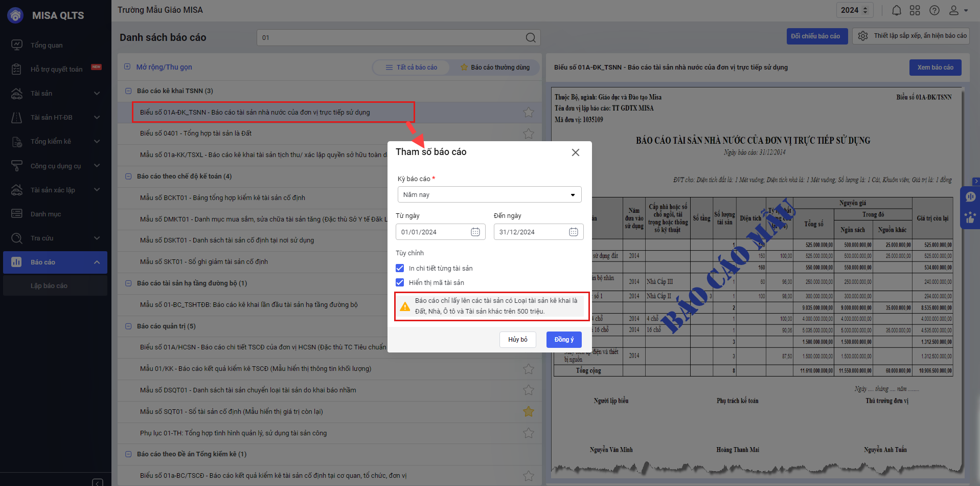
Task: Collapse 'Báo cáo kê khai TSNN' group
Action: 128,91
